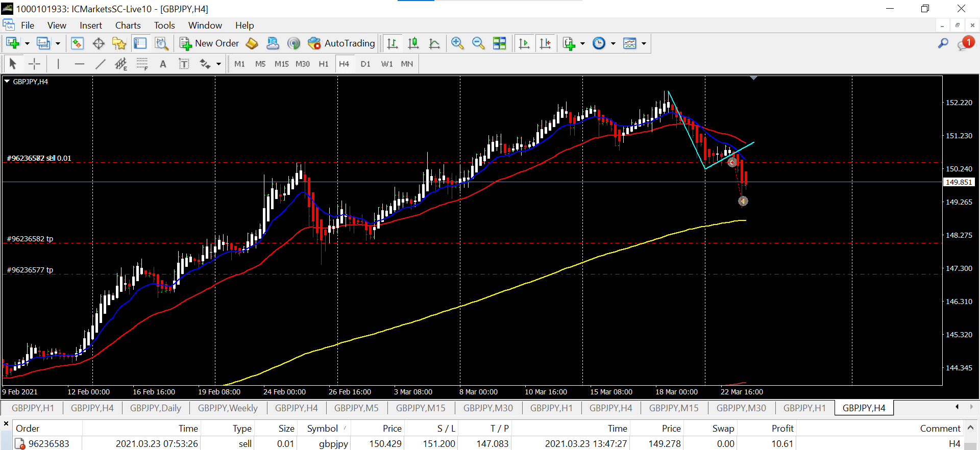Zoom in on the chart

tap(457, 43)
